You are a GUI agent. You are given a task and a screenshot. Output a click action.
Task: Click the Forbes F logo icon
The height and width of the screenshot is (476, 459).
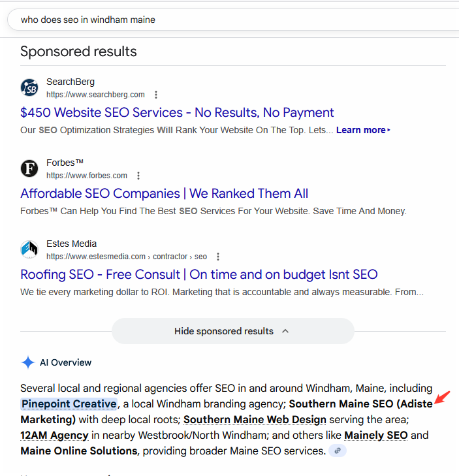(29, 168)
